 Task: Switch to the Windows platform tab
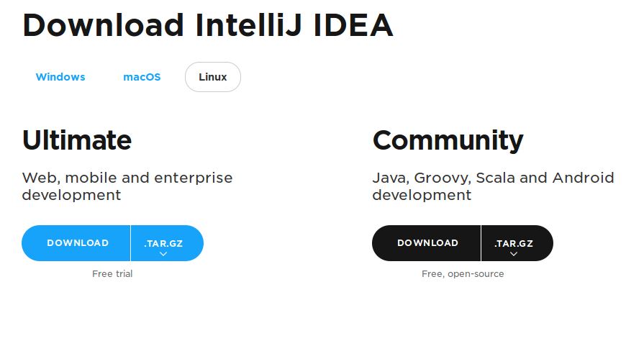click(60, 77)
